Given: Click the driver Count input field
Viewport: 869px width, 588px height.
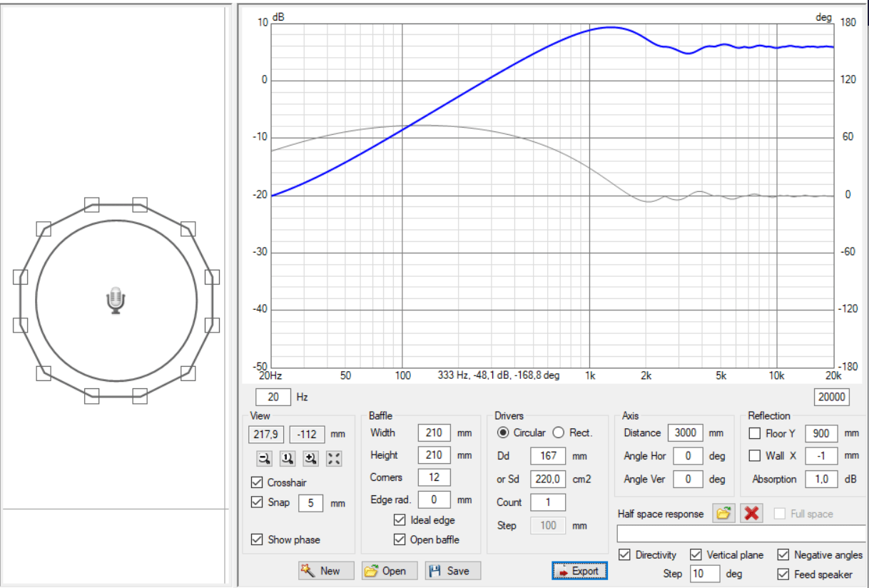Looking at the screenshot, I should pyautogui.click(x=548, y=502).
